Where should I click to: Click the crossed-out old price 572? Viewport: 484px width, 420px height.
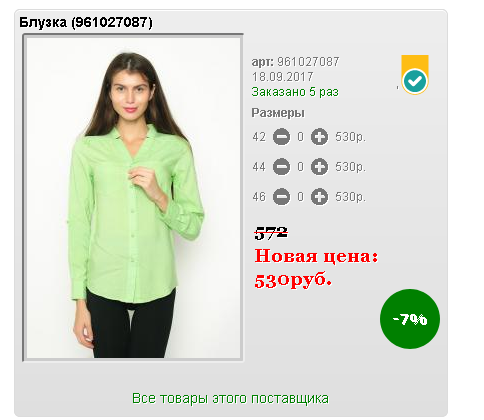(271, 233)
